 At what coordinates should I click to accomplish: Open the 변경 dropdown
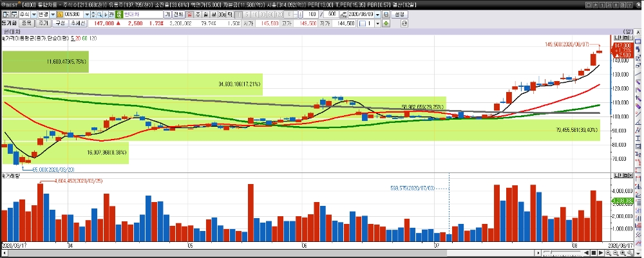(53, 15)
